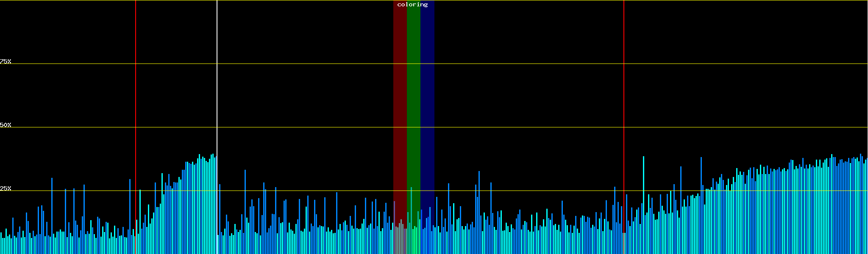Click the 50% axis label
Screen dimensions: 868x254
coord(6,125)
